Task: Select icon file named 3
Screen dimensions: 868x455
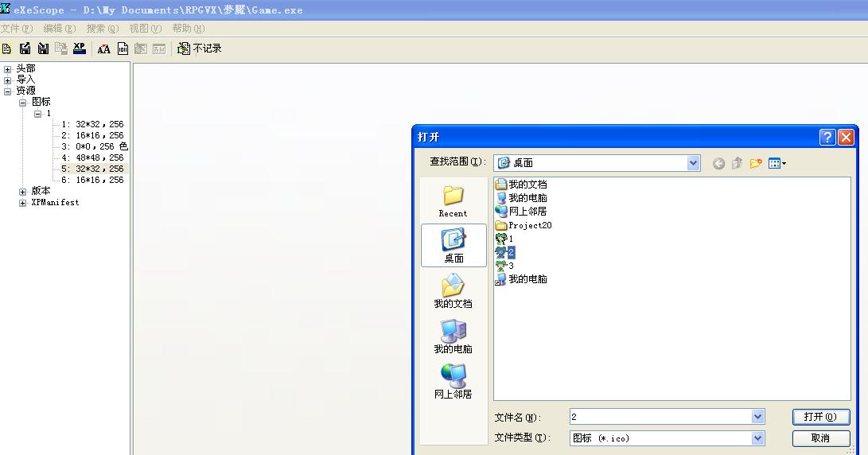Action: (x=505, y=266)
